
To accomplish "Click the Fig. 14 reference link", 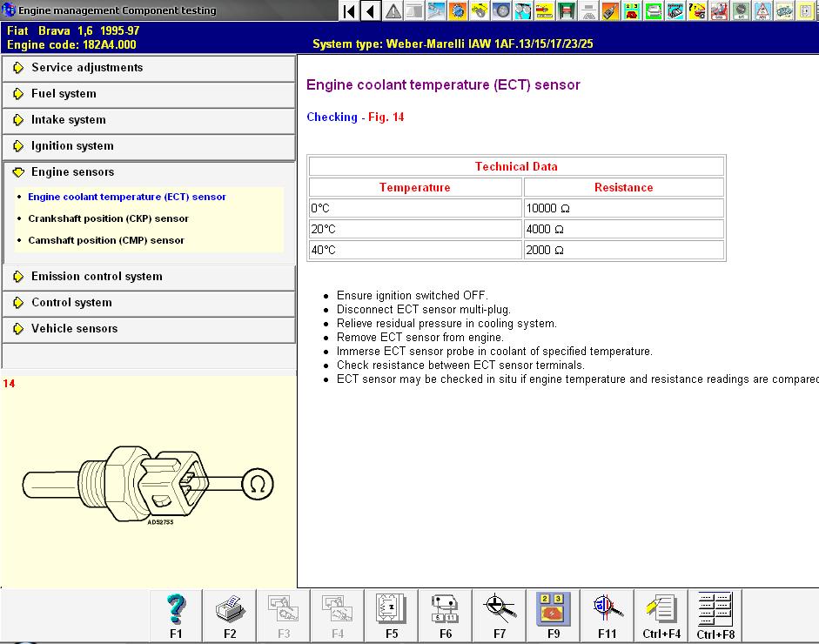I will coord(386,117).
